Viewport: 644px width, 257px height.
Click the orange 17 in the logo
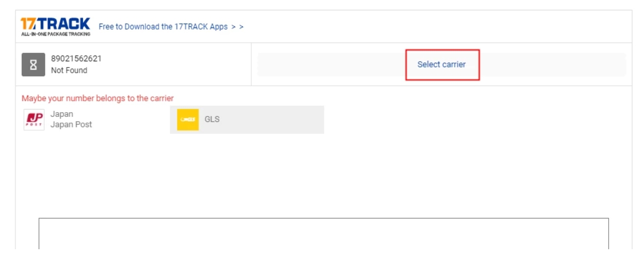pyautogui.click(x=28, y=24)
